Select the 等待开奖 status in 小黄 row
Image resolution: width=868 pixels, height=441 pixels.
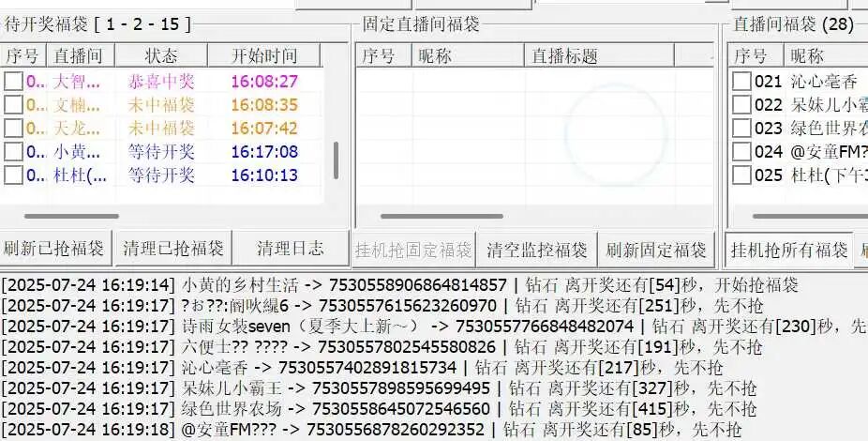pyautogui.click(x=161, y=151)
